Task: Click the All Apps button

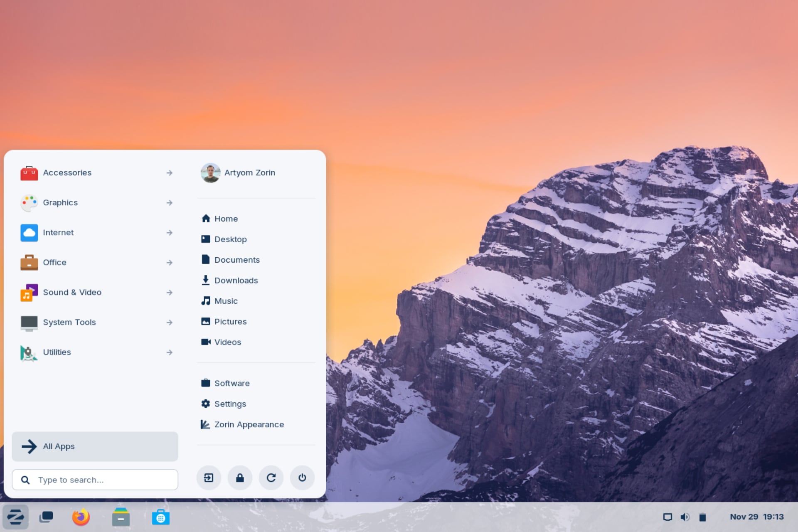Action: pyautogui.click(x=95, y=446)
